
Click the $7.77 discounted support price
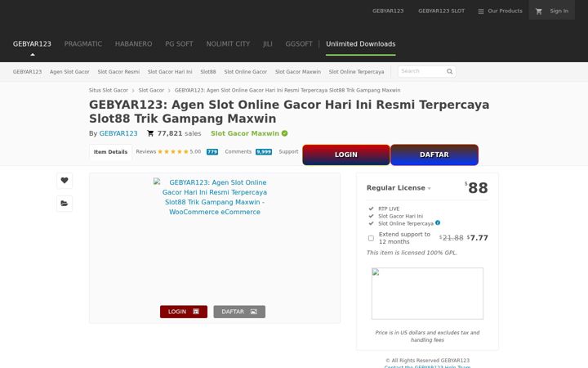point(478,238)
